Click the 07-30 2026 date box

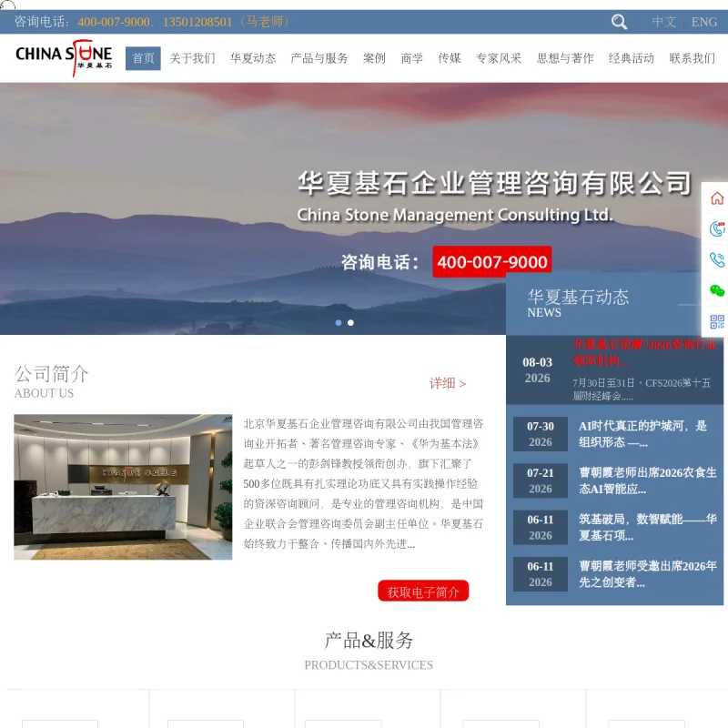[541, 434]
